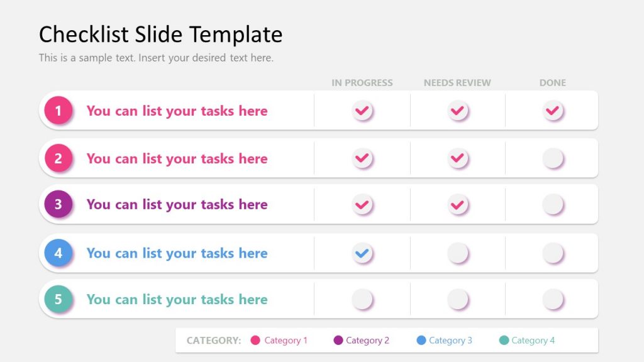Check Needs Review circle in row 4

(x=457, y=253)
